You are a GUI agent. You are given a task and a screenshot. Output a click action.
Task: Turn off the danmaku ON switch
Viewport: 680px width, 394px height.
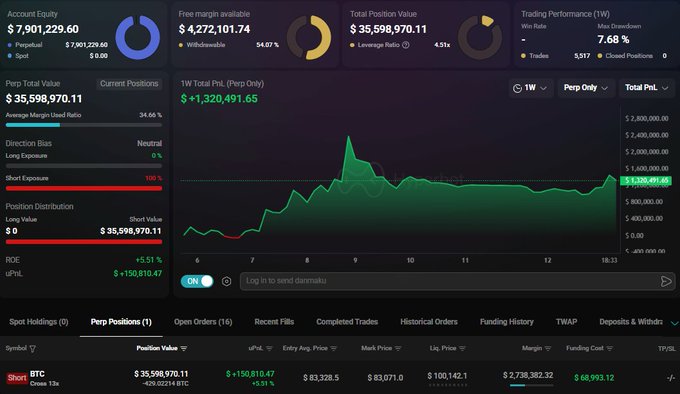[x=197, y=281]
